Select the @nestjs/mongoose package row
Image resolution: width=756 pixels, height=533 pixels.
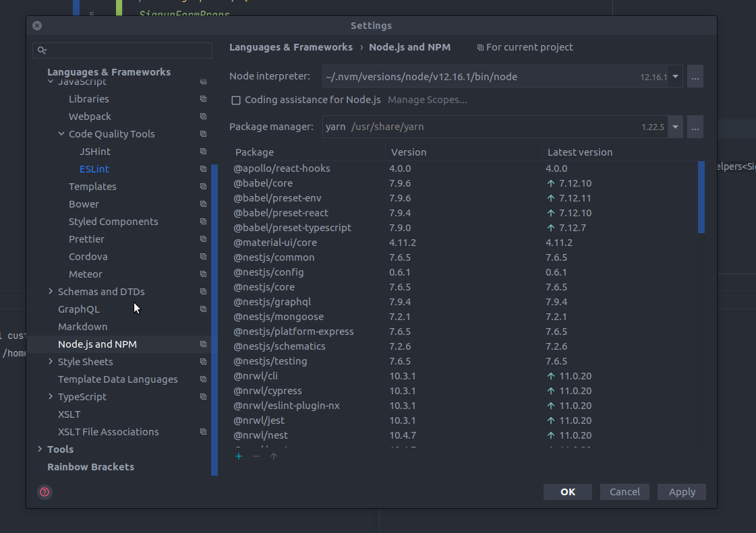pos(463,317)
